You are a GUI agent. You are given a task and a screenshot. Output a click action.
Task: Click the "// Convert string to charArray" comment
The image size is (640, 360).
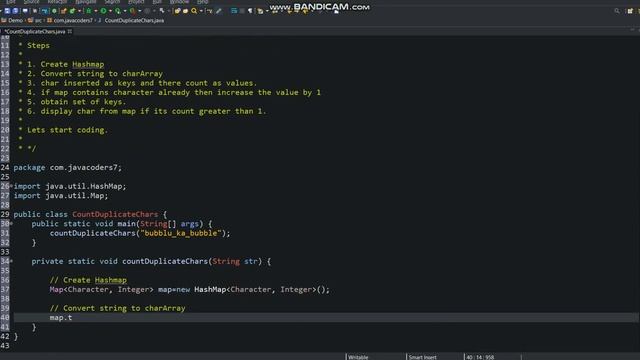(118, 308)
